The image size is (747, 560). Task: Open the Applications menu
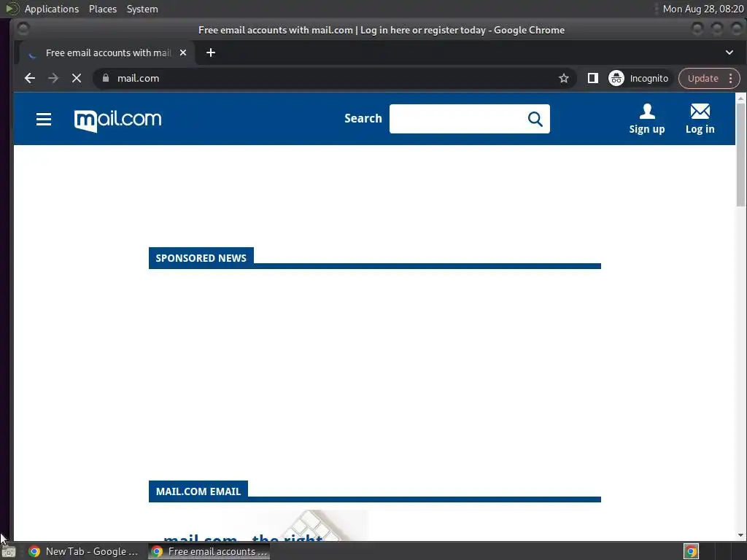(x=52, y=9)
